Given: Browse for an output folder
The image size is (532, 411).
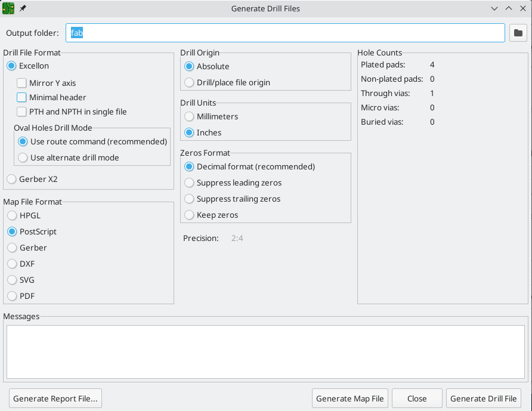Looking at the screenshot, I should click(x=518, y=33).
